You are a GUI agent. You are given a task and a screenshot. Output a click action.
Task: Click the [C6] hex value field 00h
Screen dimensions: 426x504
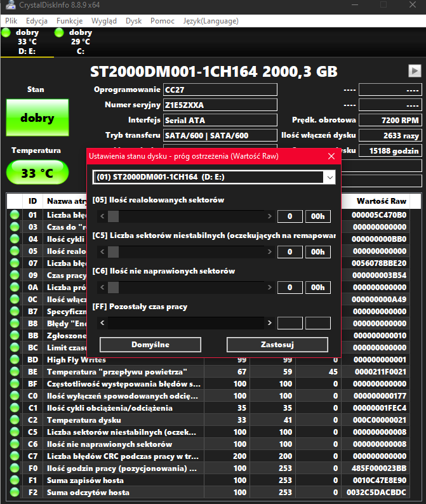pyautogui.click(x=317, y=288)
